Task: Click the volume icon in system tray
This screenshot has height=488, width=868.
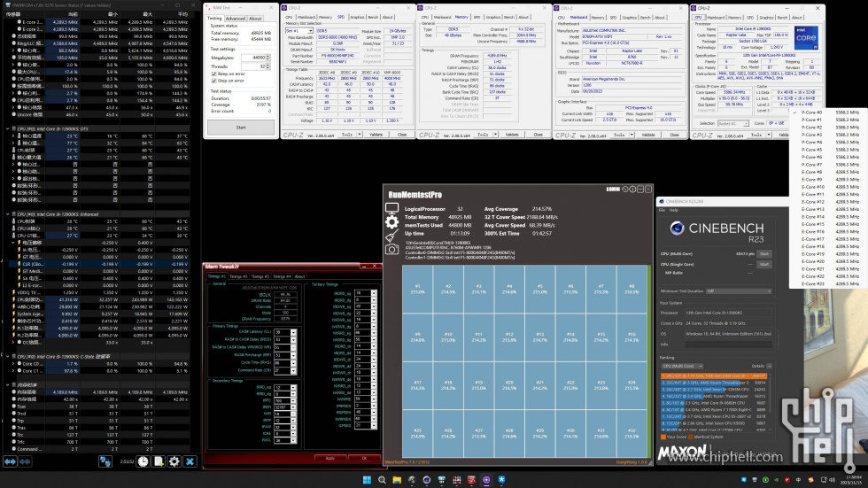Action: pos(832,480)
